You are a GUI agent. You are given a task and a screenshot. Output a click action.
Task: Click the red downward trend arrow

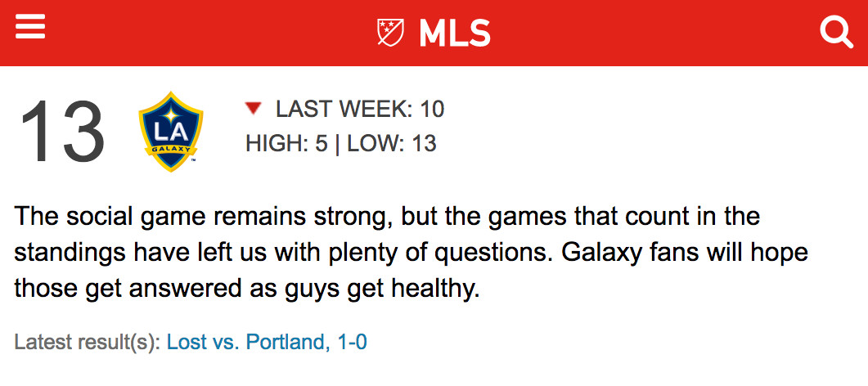253,108
